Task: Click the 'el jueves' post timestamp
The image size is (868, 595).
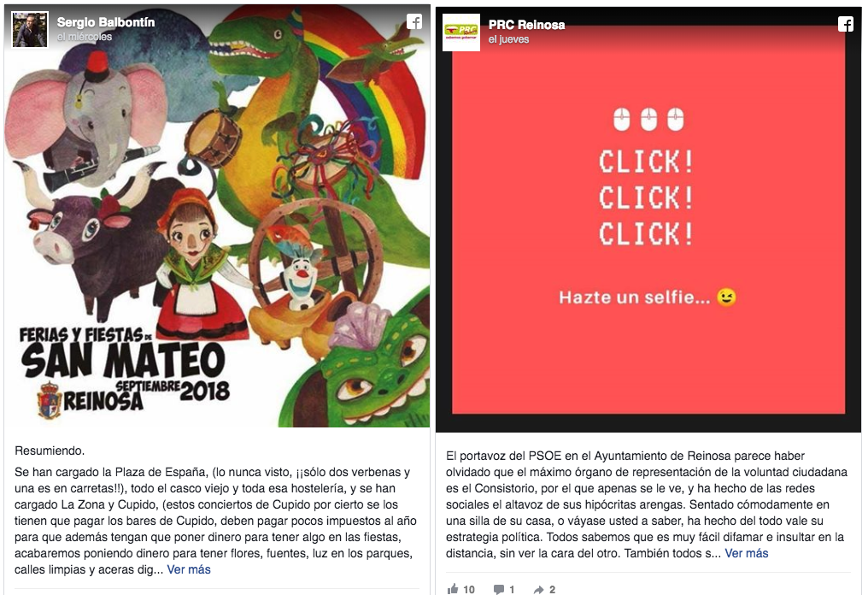Action: coord(508,39)
